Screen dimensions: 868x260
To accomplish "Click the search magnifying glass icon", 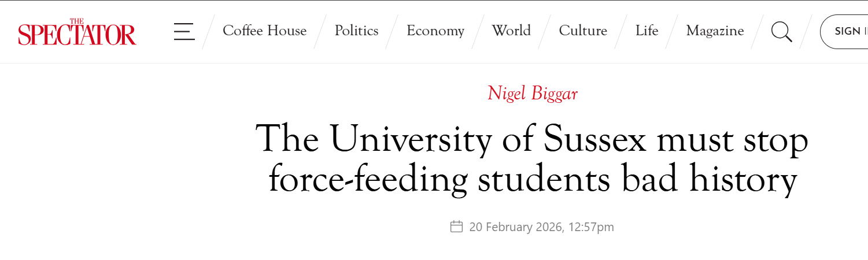I will (x=781, y=31).
